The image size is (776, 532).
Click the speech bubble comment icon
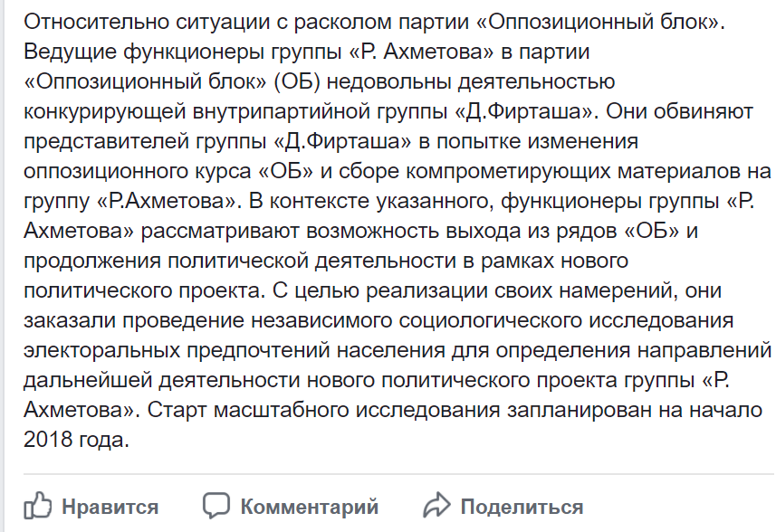[216, 505]
